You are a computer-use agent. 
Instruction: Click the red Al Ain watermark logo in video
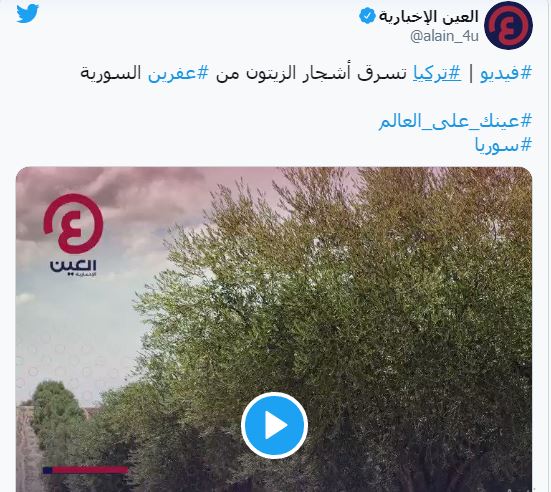(73, 224)
